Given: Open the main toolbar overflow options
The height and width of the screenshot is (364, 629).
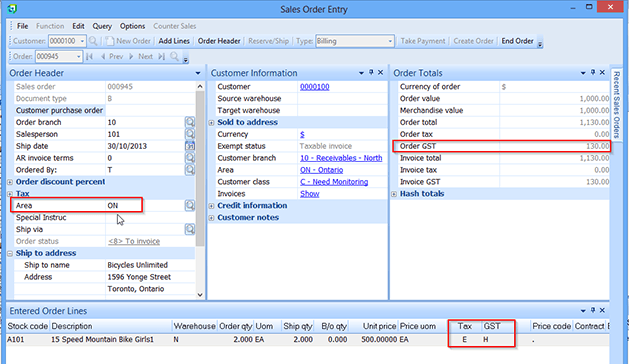Looking at the screenshot, I should [540, 44].
